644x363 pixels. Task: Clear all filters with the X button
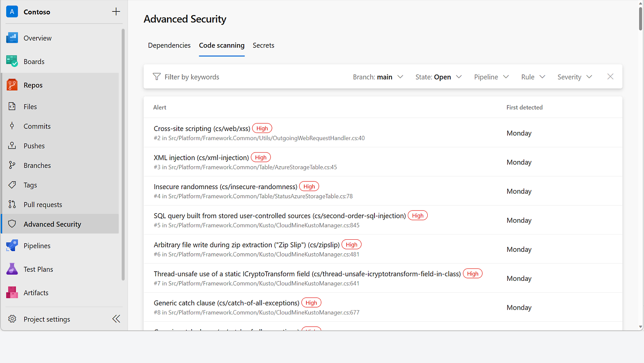(610, 76)
